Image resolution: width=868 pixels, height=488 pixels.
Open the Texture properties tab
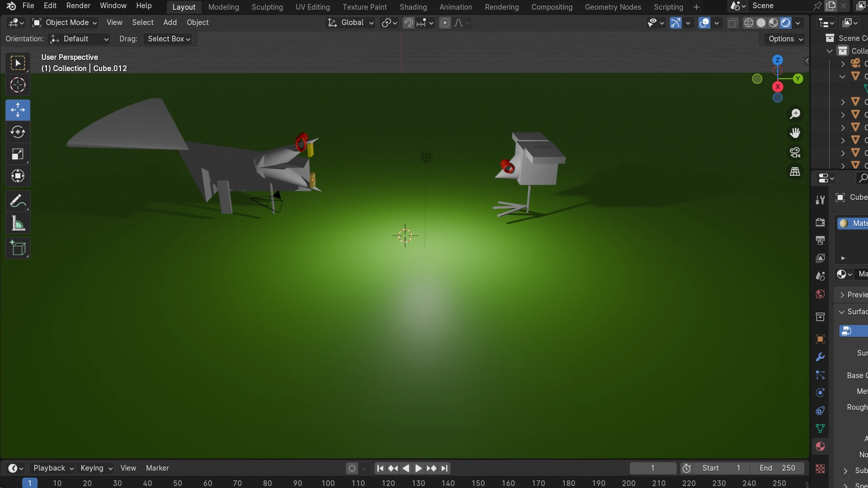click(x=820, y=469)
